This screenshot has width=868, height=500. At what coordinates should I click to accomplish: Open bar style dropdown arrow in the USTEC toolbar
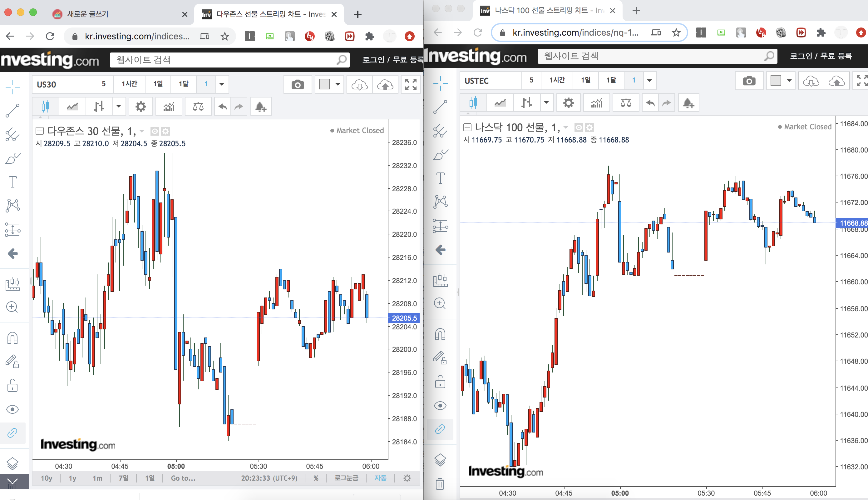tap(546, 103)
